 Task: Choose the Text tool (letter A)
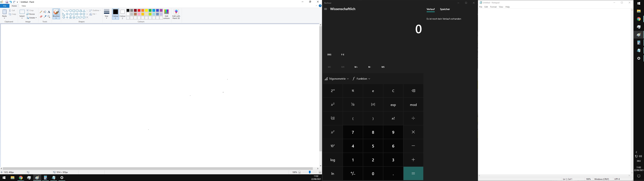tap(49, 12)
